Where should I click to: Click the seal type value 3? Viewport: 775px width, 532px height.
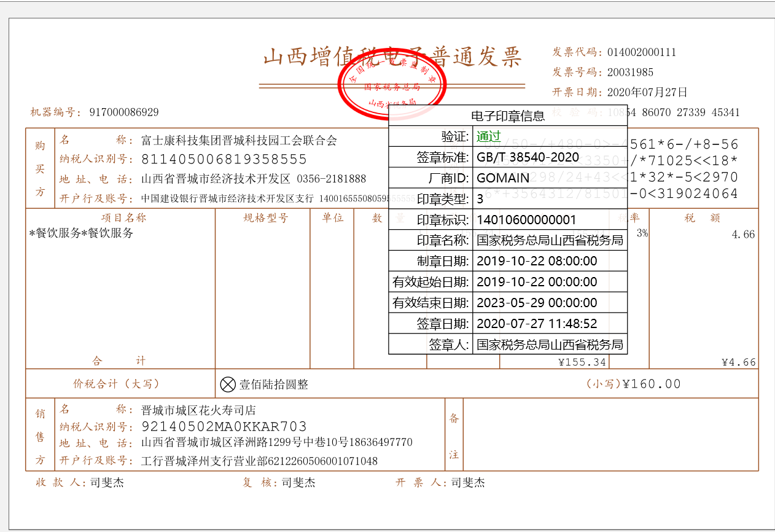click(480, 199)
